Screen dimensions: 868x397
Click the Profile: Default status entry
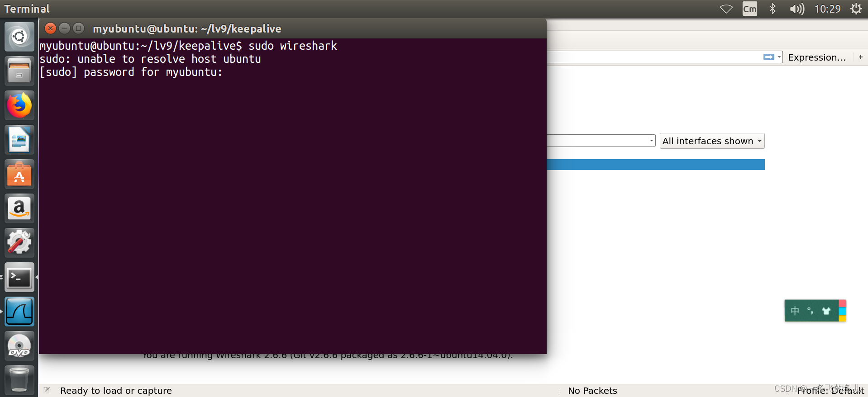[x=830, y=391]
